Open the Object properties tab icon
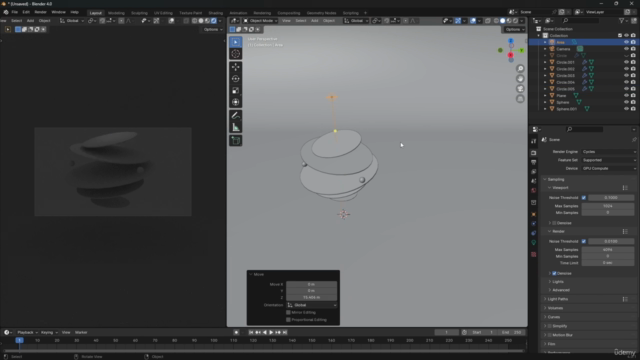This screenshot has width=640, height=360. point(533,214)
